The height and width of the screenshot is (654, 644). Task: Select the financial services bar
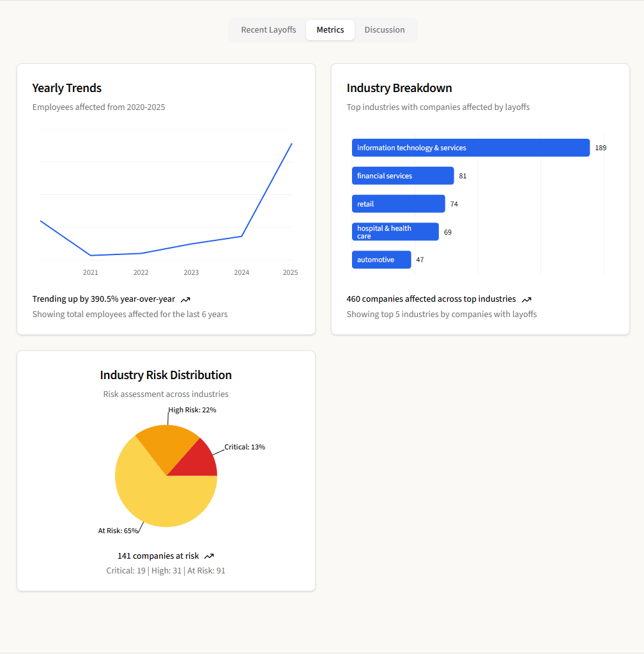(402, 176)
